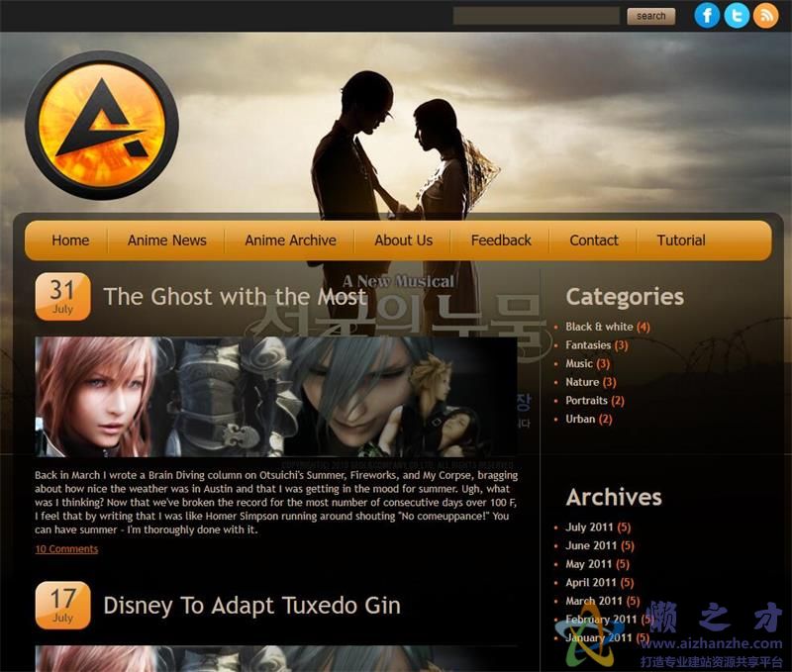Go to the Home menu item
Viewport: 792px width, 672px height.
(70, 240)
